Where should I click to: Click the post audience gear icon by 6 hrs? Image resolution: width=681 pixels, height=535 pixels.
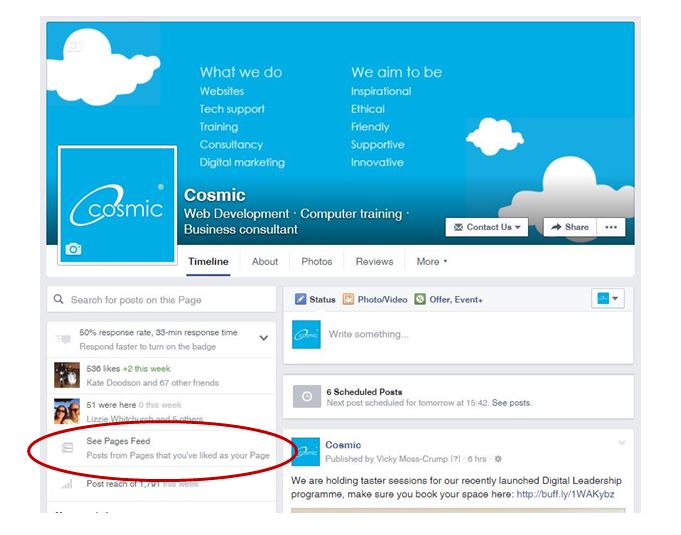[x=498, y=459]
